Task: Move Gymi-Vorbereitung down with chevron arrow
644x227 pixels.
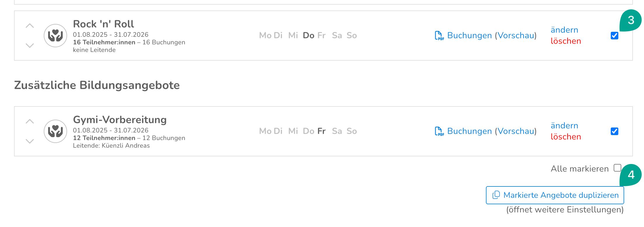Action: point(30,141)
